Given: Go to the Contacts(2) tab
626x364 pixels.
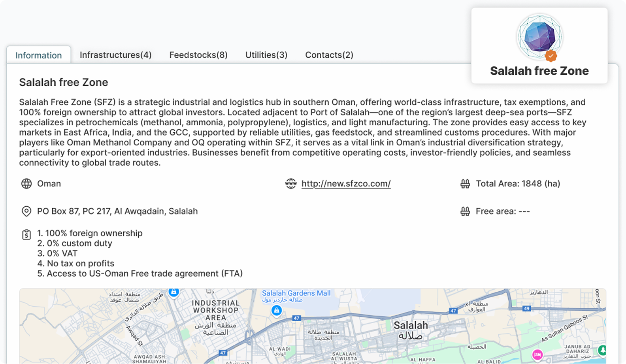Looking at the screenshot, I should (x=329, y=55).
